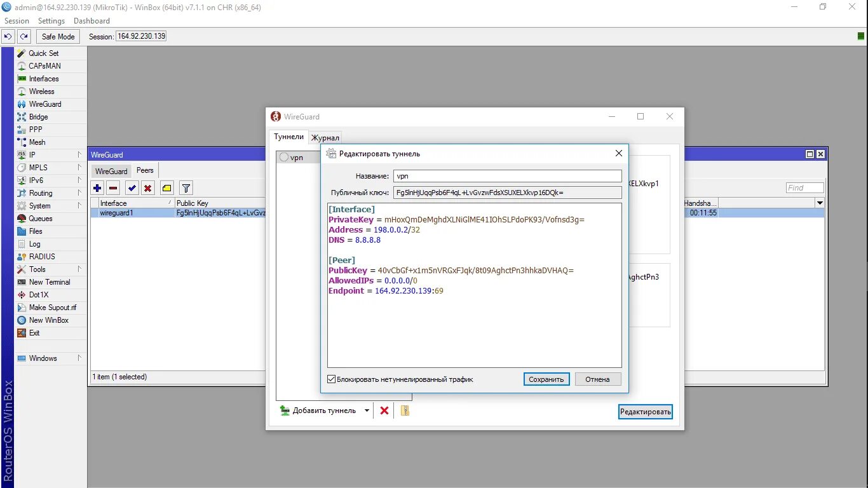Image resolution: width=868 pixels, height=488 pixels.
Task: Export tunnels to zip archive icon
Action: click(x=405, y=410)
